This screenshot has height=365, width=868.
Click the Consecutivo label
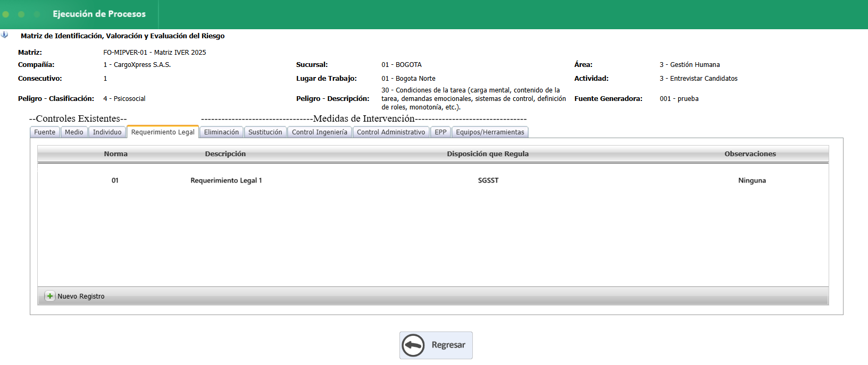(40, 79)
